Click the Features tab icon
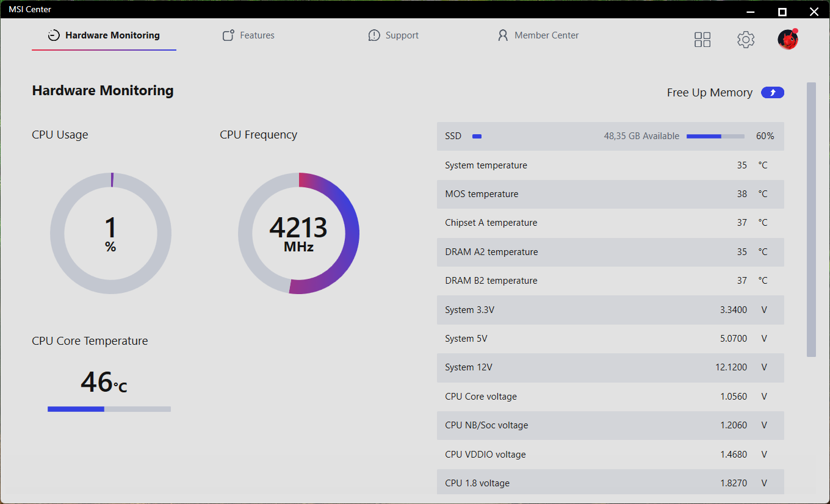Image resolution: width=830 pixels, height=504 pixels. coord(228,35)
